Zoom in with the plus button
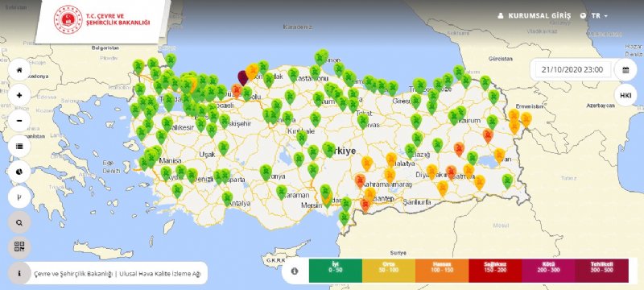644x290 pixels. coord(19,95)
